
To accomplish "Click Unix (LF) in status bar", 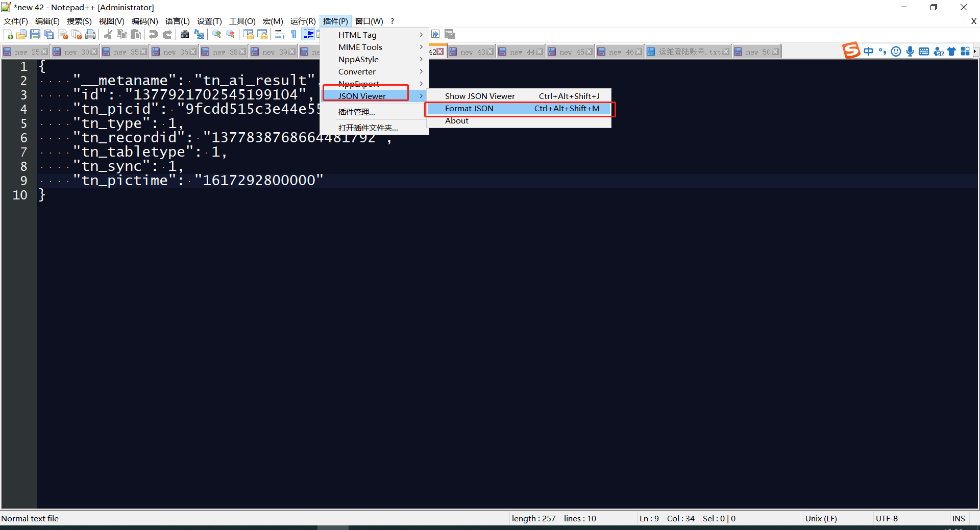I will [x=821, y=518].
